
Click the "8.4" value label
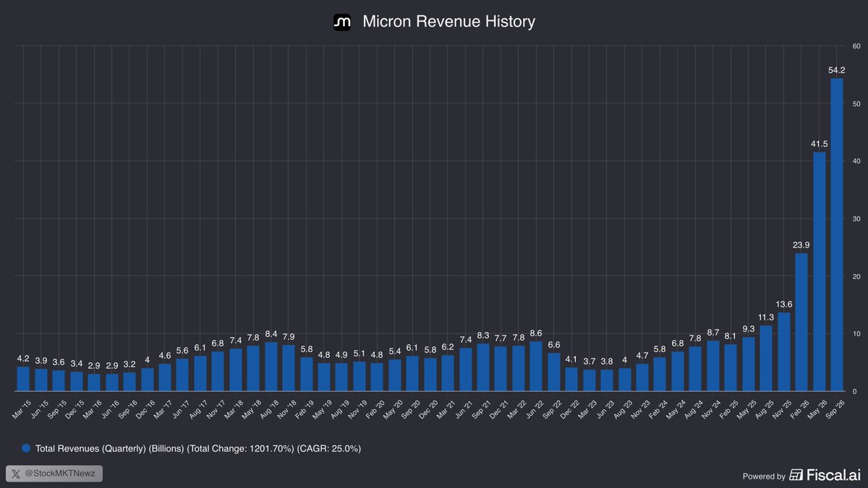point(271,334)
